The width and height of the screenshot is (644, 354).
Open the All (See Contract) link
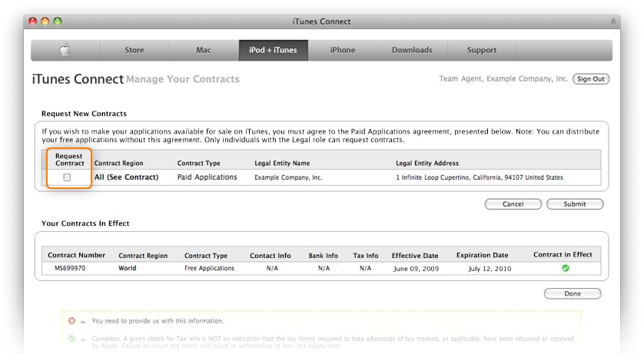pos(126,177)
